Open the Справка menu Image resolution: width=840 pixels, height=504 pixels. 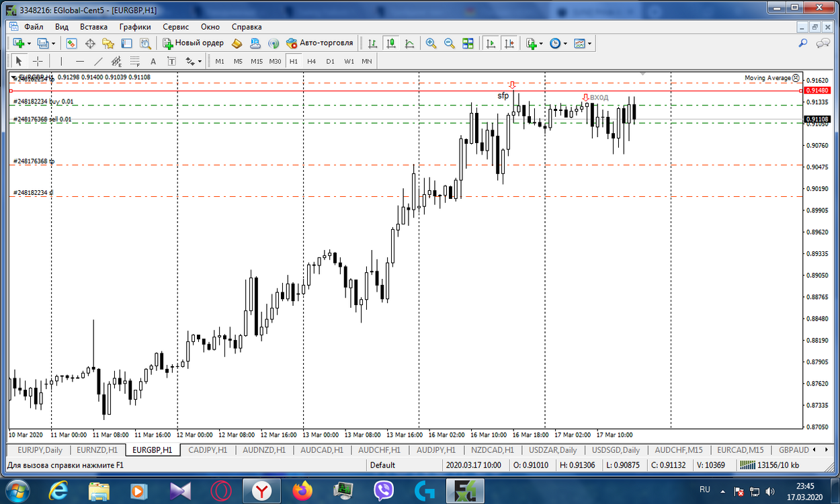[x=247, y=27]
